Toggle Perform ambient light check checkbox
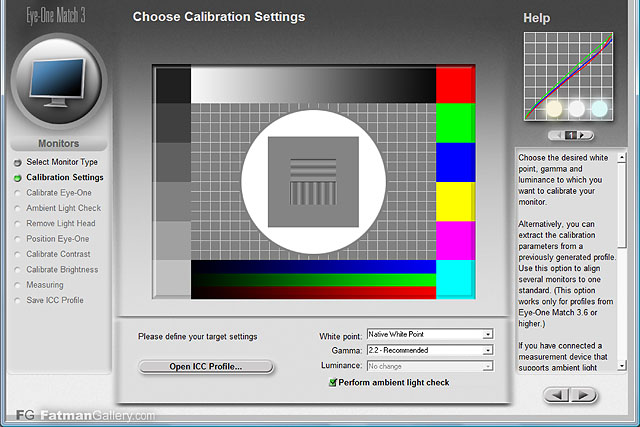Viewport: 640px width, 427px height. pos(332,383)
